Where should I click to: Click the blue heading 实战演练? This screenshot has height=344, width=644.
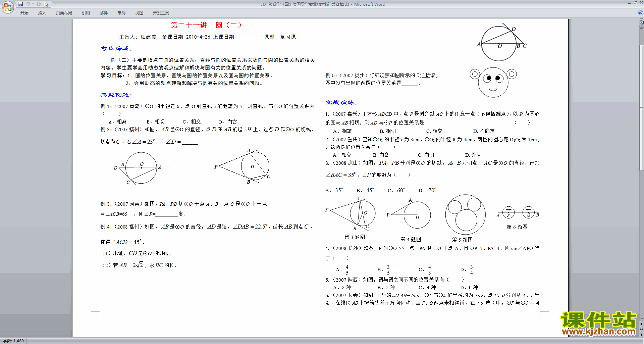(341, 102)
